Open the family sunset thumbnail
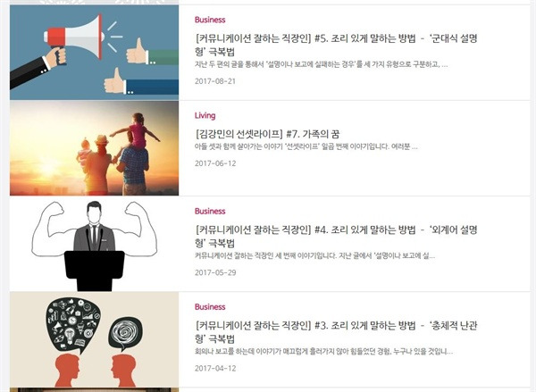Viewport: 536px width, 392px height. coord(94,148)
